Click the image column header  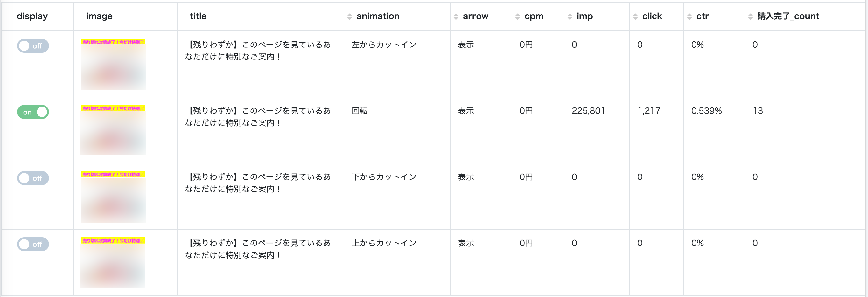pos(99,16)
